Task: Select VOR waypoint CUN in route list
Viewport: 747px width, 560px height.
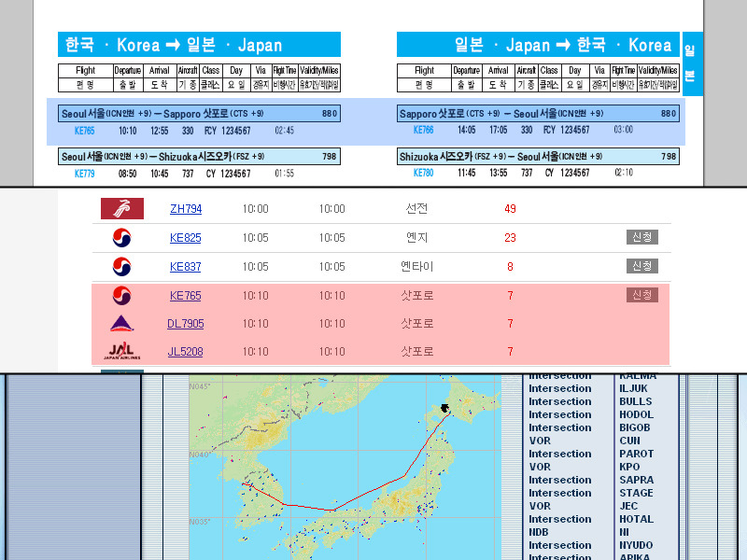Action: tap(629, 441)
